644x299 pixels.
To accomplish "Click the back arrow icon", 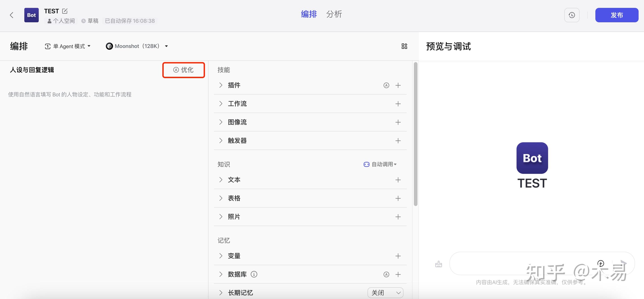I will point(11,15).
